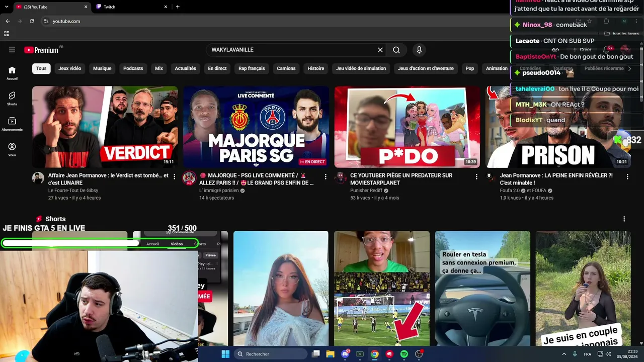Open the video title Affaire Jean Pormanove
The height and width of the screenshot is (362, 644).
pos(108,179)
